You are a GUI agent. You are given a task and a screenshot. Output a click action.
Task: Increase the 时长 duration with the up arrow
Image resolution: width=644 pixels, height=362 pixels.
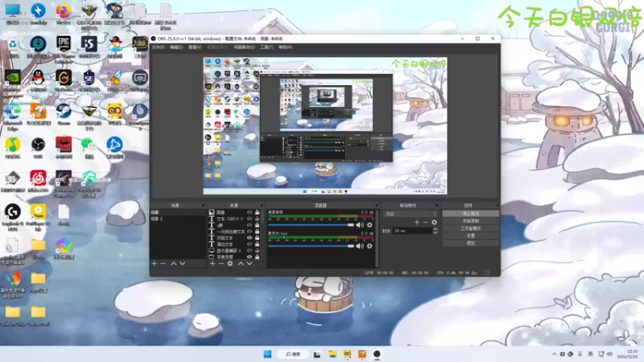coord(435,229)
